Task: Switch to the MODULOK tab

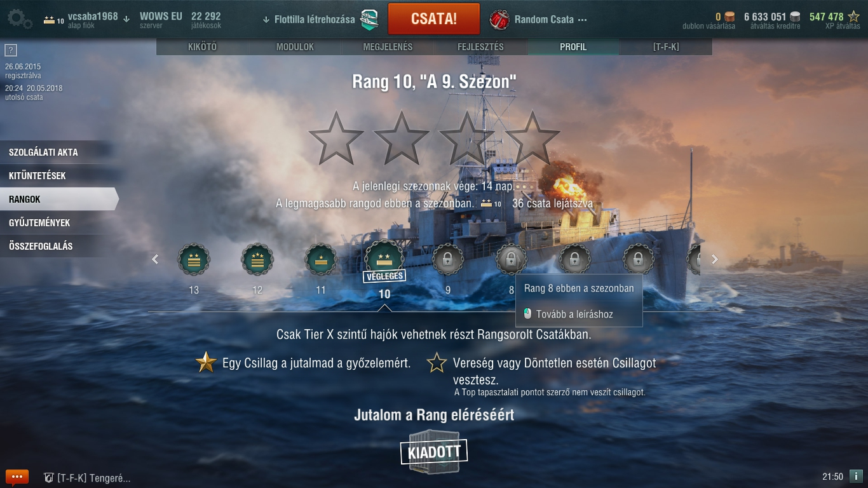Action: click(295, 47)
